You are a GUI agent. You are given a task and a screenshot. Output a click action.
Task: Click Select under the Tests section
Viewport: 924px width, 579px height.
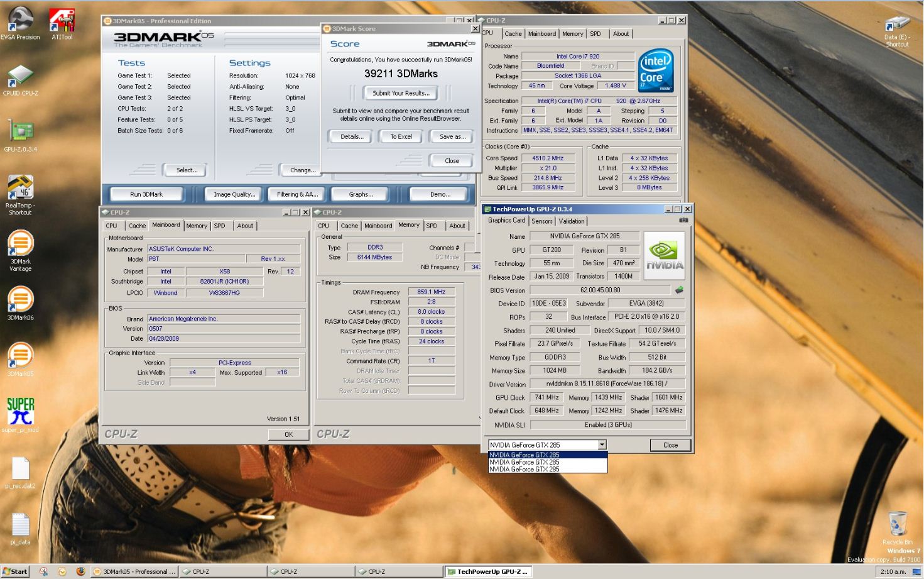tap(187, 170)
